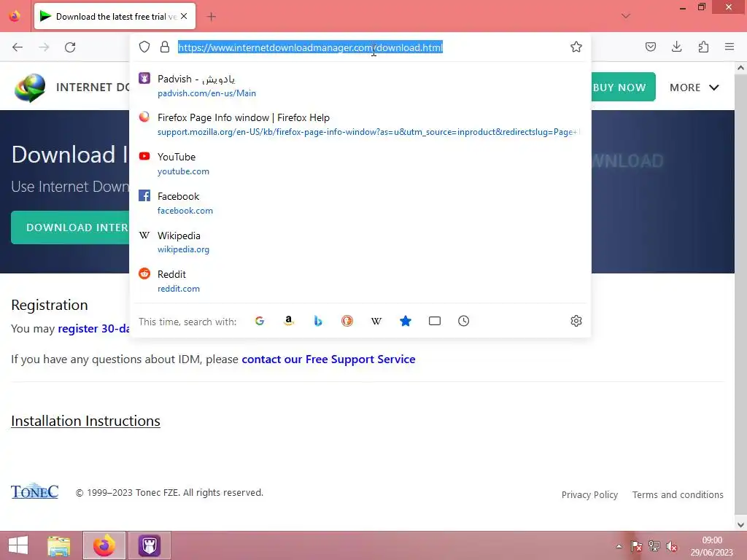The image size is (747, 560).
Task: Open register 30-day link
Action: [94, 329]
